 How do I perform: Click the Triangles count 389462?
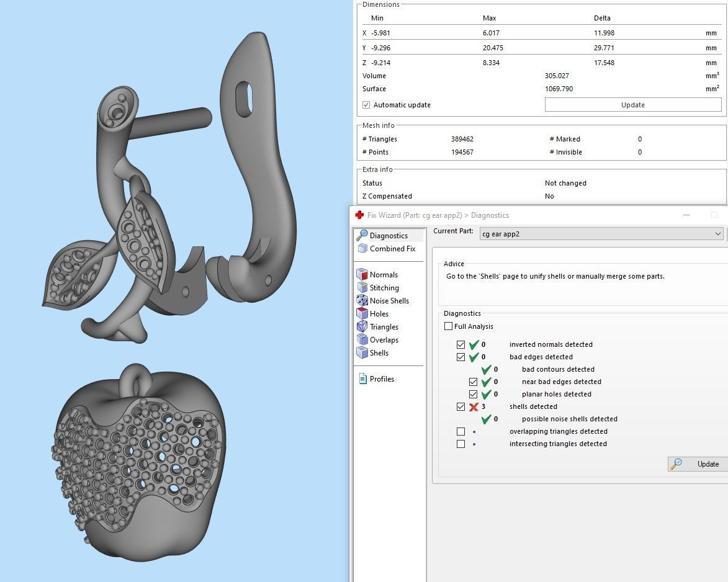(462, 139)
